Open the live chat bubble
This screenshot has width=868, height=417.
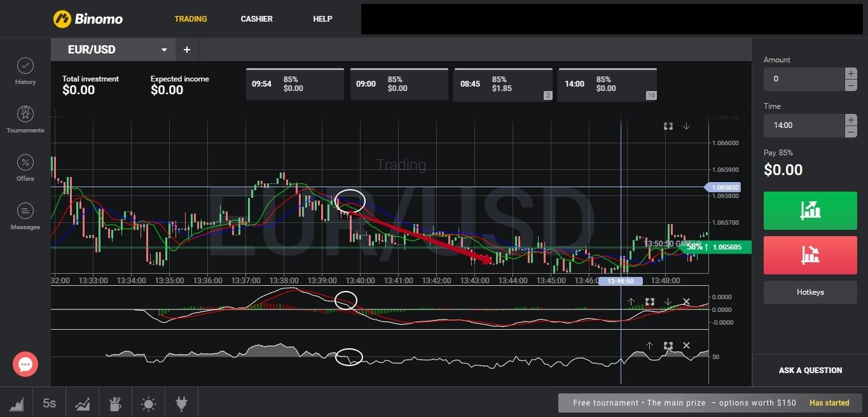[25, 364]
